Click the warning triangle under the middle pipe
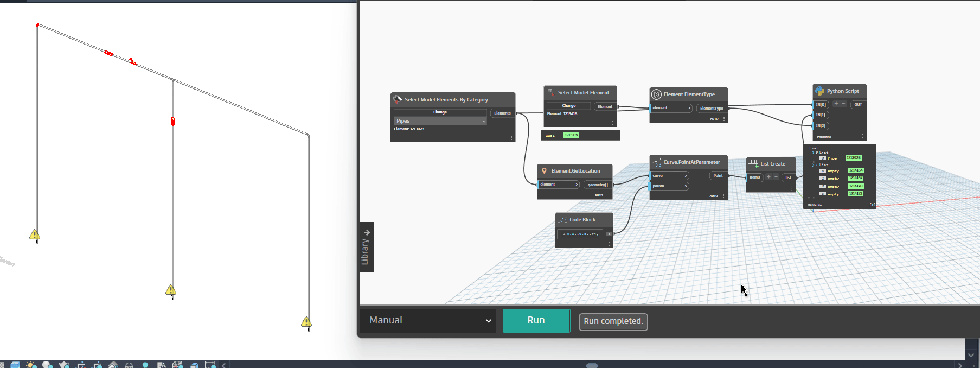The width and height of the screenshot is (980, 368). pos(171,290)
